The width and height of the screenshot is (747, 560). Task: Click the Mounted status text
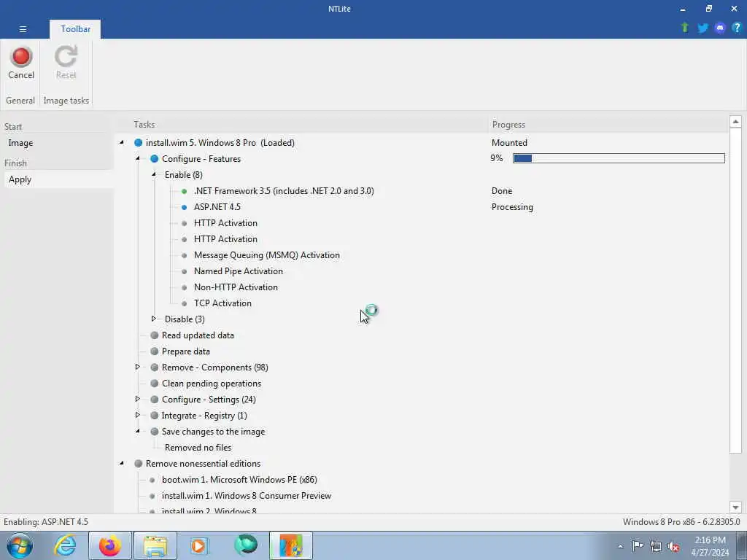click(x=509, y=143)
